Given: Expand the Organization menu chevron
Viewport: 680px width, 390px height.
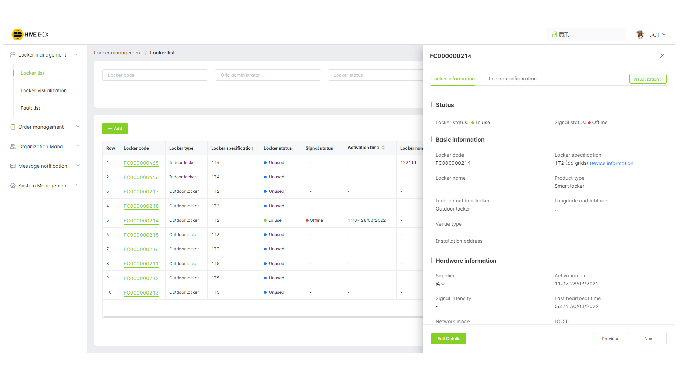Looking at the screenshot, I should [x=78, y=146].
